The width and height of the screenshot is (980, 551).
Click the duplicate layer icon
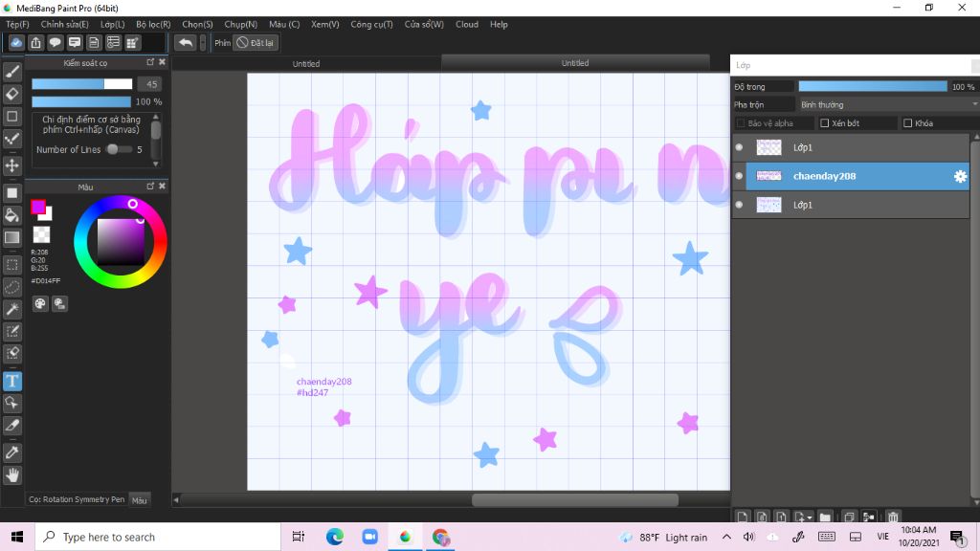click(849, 517)
